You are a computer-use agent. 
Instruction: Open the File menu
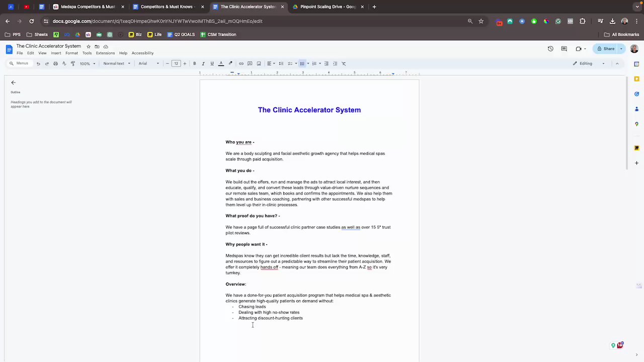pos(20,53)
